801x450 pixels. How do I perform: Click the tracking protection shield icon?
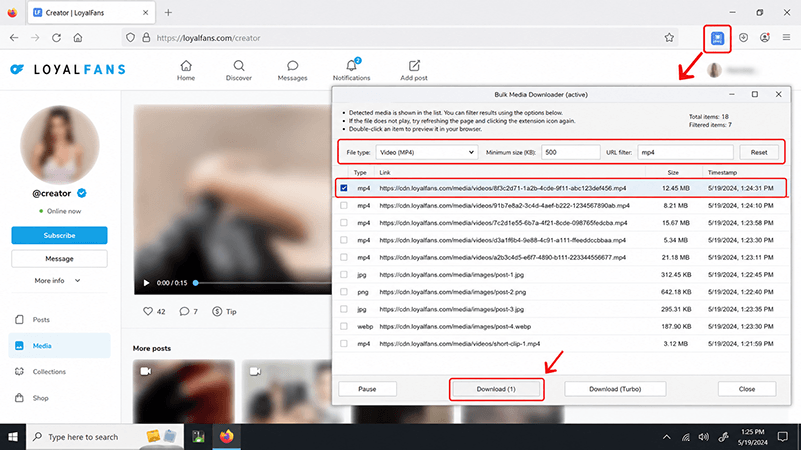(x=130, y=38)
